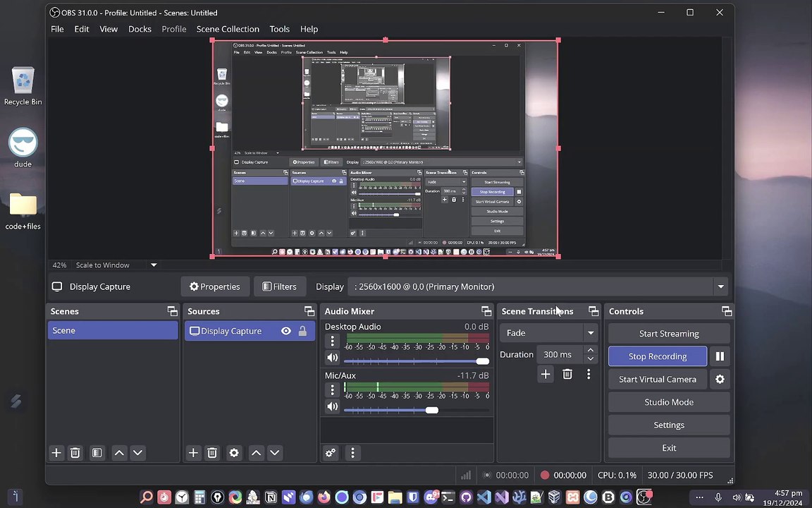Screen dimensions: 812x508
Task: Expand Display monitor selection dropdown
Action: [720, 286]
